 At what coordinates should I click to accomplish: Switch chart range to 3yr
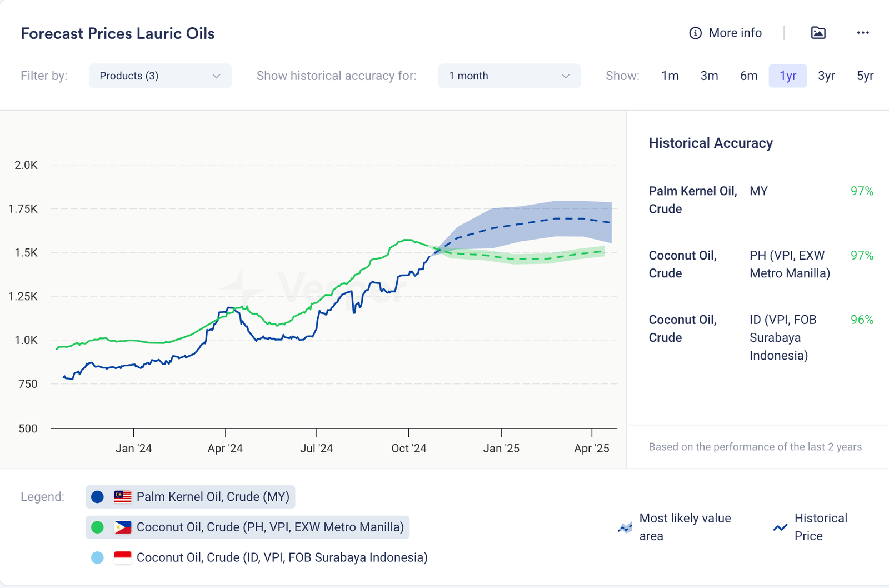(826, 76)
